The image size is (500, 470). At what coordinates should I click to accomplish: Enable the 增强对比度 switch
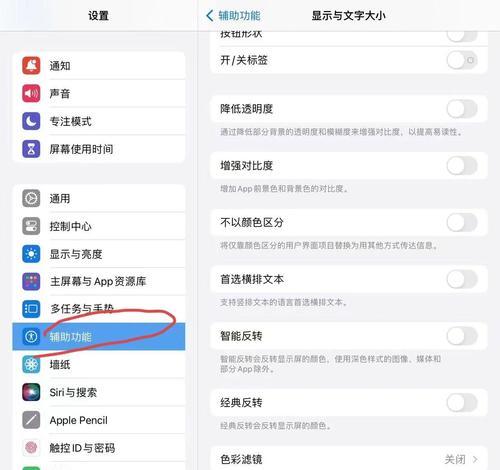pyautogui.click(x=462, y=166)
